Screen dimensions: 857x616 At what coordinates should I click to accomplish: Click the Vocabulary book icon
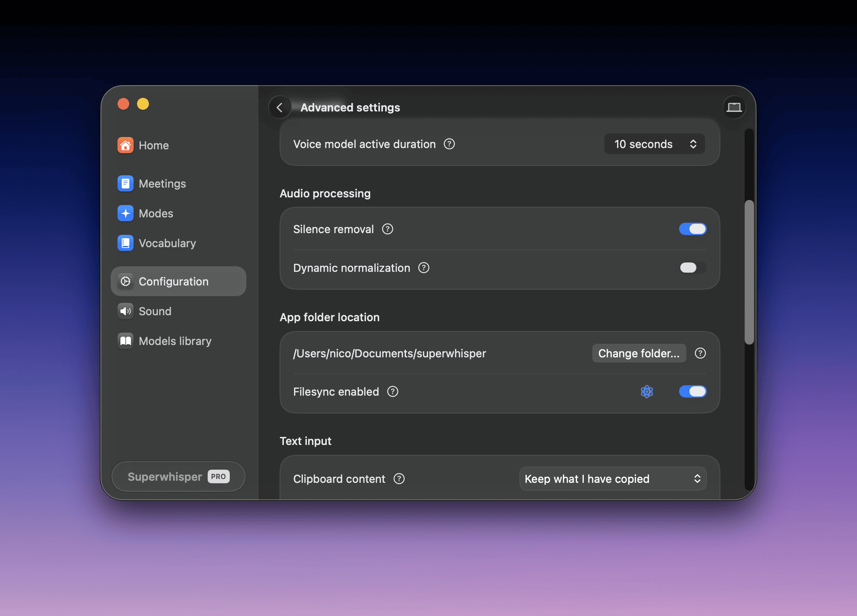pos(125,243)
